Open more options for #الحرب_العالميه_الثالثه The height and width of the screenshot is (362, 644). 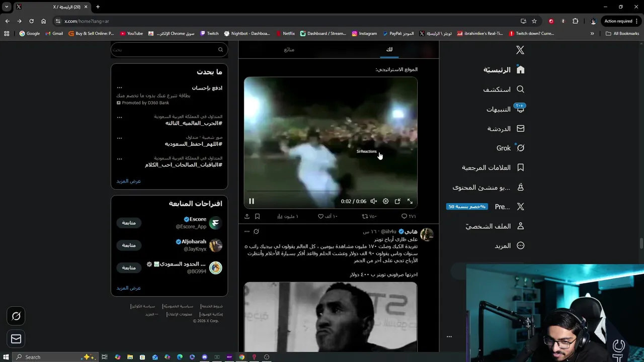tap(119, 117)
